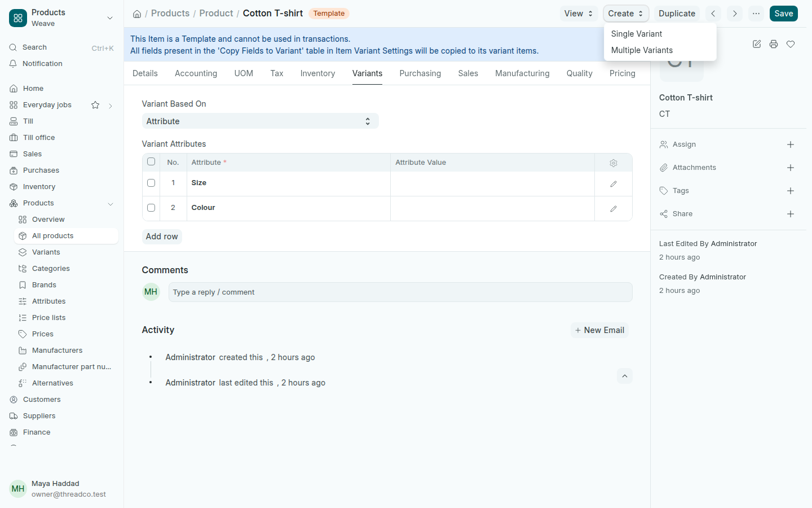Image resolution: width=812 pixels, height=508 pixels.
Task: Open Search in sidebar
Action: [x=61, y=47]
